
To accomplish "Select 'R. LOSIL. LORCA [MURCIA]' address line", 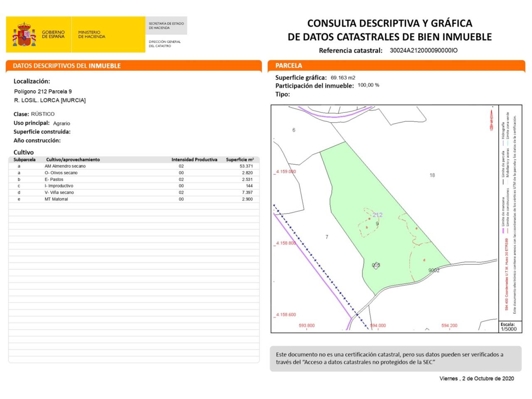I will click(x=50, y=100).
